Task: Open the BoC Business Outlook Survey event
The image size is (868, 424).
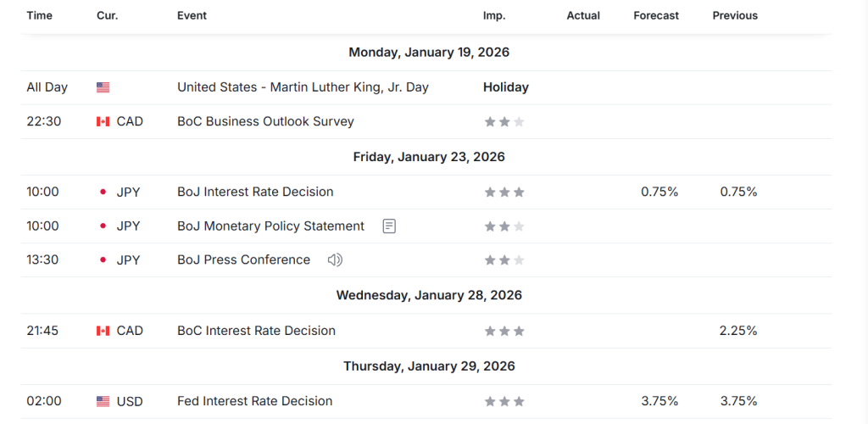Action: [265, 121]
